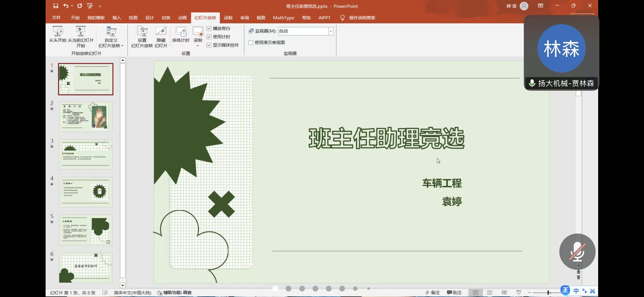Switch to the Animations tab

[x=182, y=18]
